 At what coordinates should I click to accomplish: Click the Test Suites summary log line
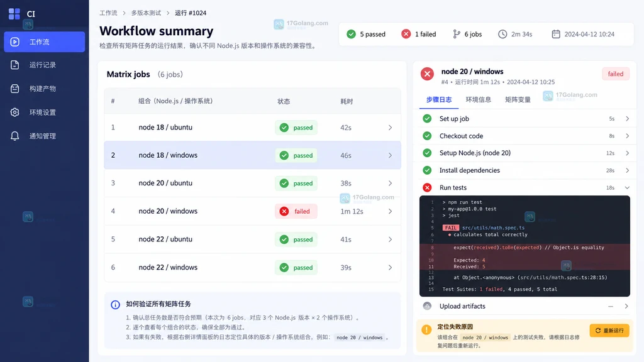point(500,289)
